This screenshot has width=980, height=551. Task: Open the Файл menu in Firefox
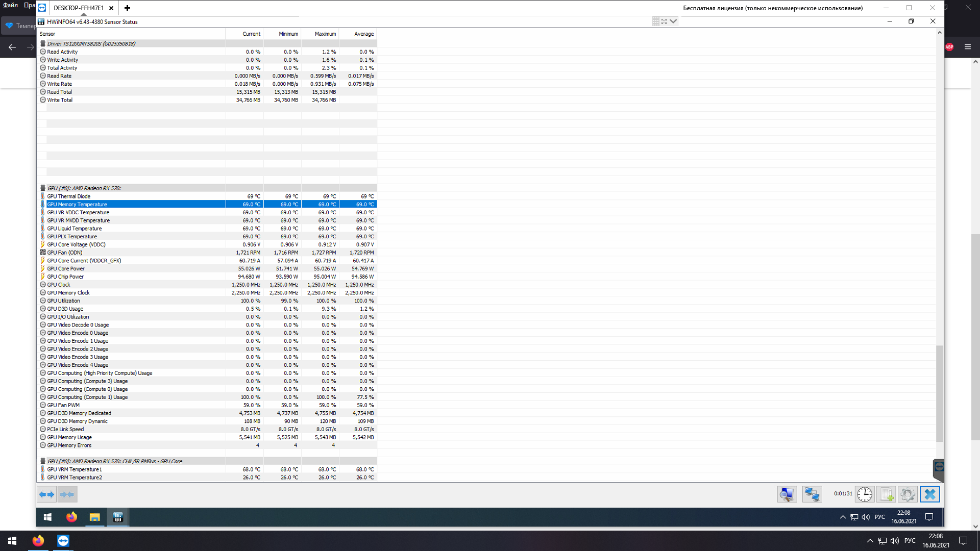coord(10,5)
